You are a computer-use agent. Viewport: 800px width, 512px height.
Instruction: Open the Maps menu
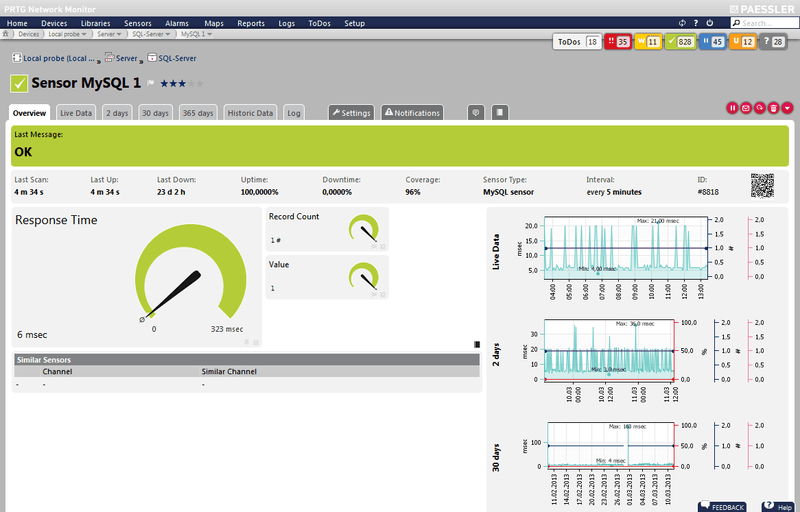214,23
